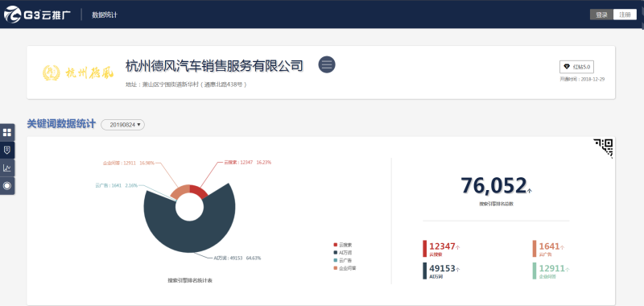
Task: Click the 开通时间 : 2018-12-29 text
Action: (582, 79)
